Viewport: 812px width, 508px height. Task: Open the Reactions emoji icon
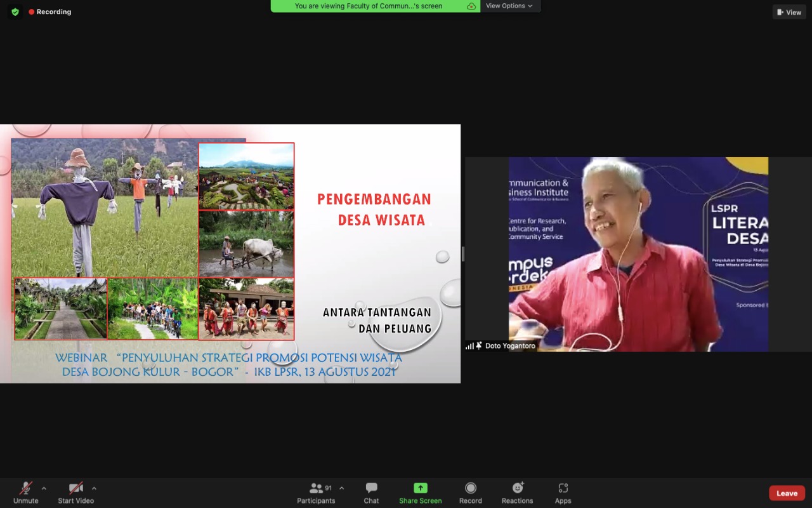[x=518, y=488]
